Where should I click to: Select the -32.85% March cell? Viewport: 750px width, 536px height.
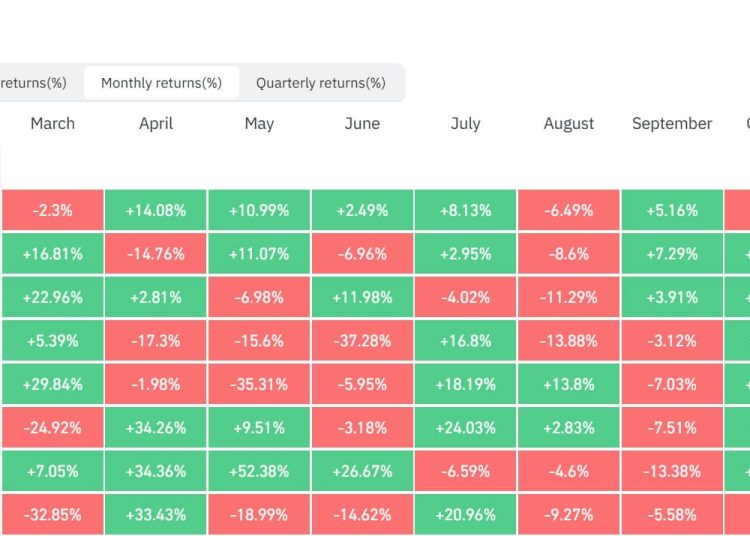(52, 514)
